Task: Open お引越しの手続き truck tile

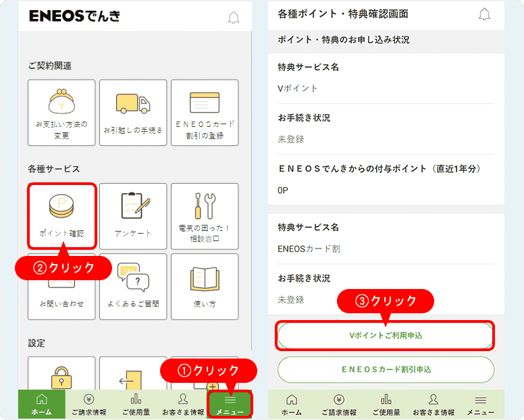Action: click(x=133, y=113)
